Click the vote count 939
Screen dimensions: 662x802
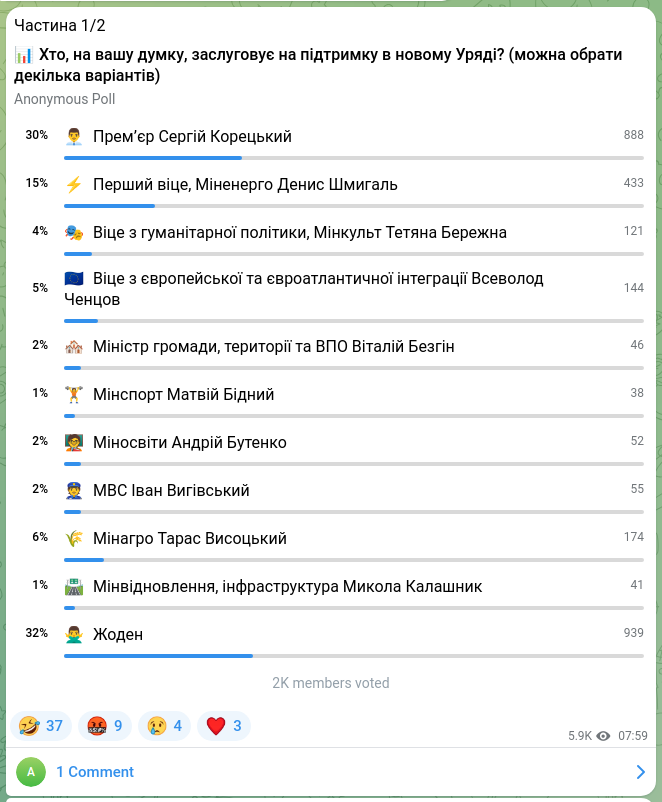click(x=633, y=633)
